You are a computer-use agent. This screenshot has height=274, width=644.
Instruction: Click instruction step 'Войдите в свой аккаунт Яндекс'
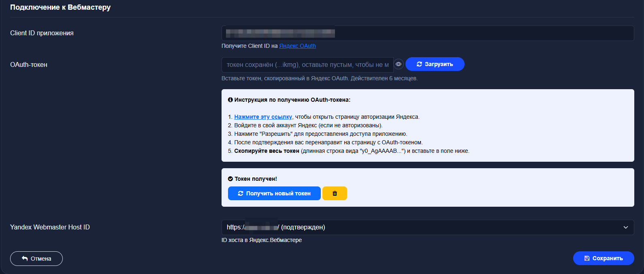pyautogui.click(x=308, y=125)
